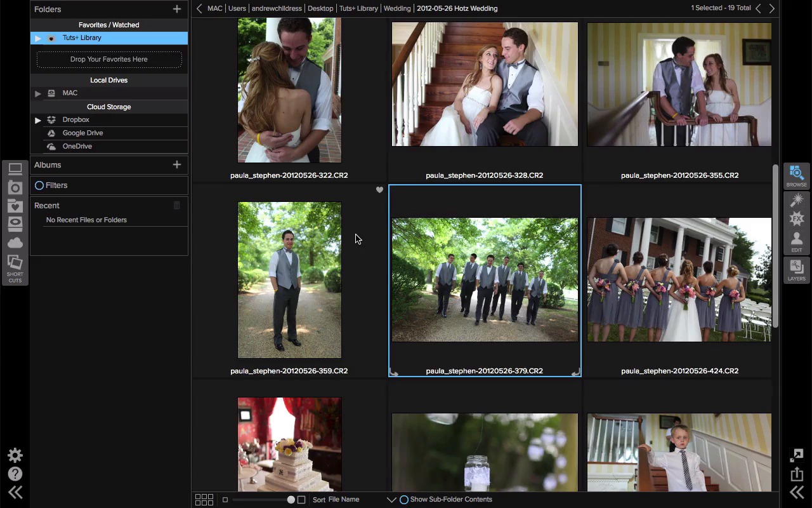Expand the Tuts+ Library folder arrow
The width and height of the screenshot is (812, 508).
(x=38, y=38)
